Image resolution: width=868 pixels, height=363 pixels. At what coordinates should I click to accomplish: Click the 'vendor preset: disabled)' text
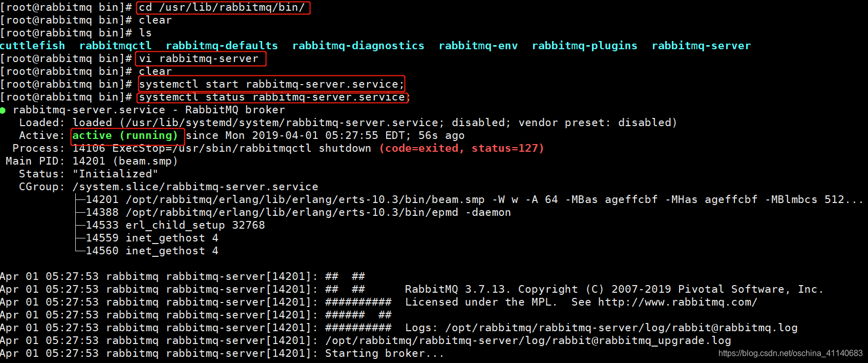click(598, 123)
